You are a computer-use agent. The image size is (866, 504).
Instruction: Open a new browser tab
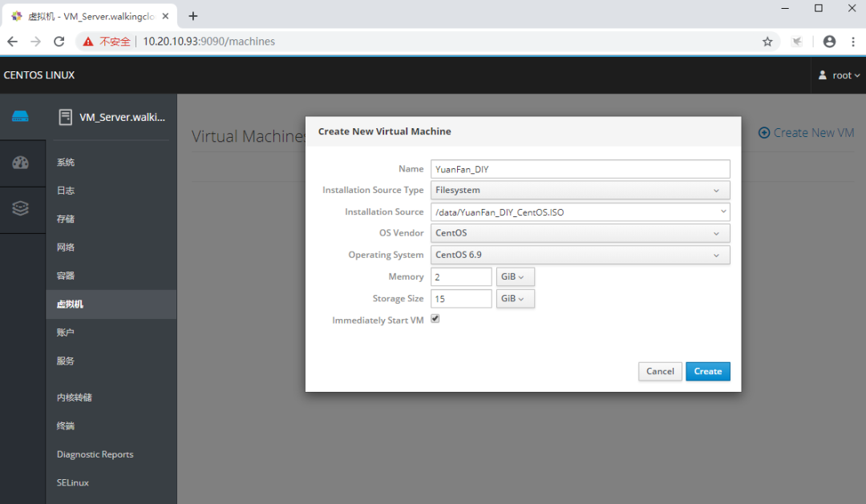[x=192, y=16]
